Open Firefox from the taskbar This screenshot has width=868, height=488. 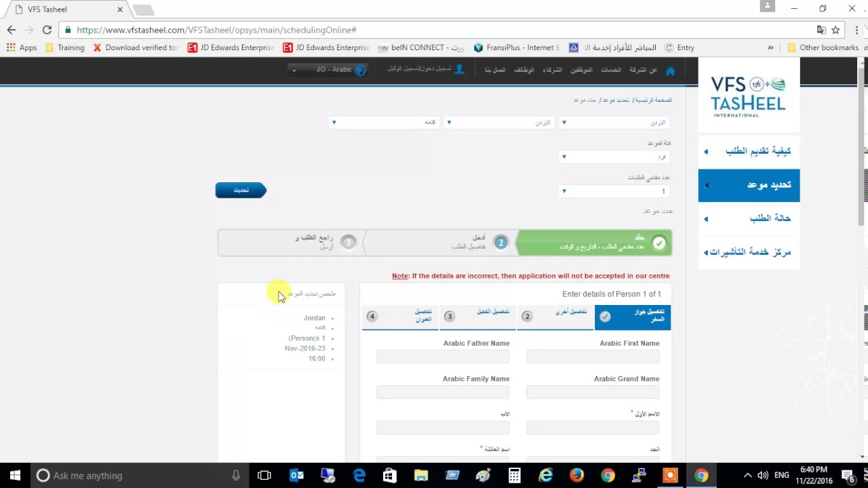(x=576, y=476)
